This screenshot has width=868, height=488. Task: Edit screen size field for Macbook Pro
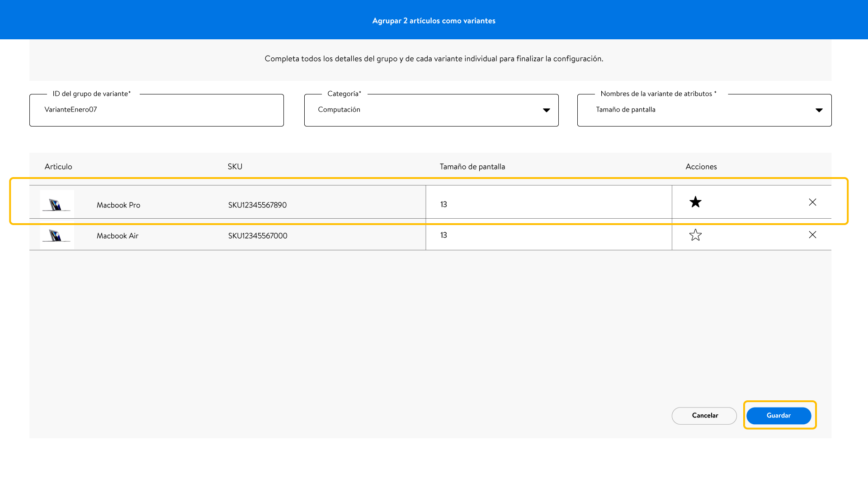(548, 202)
